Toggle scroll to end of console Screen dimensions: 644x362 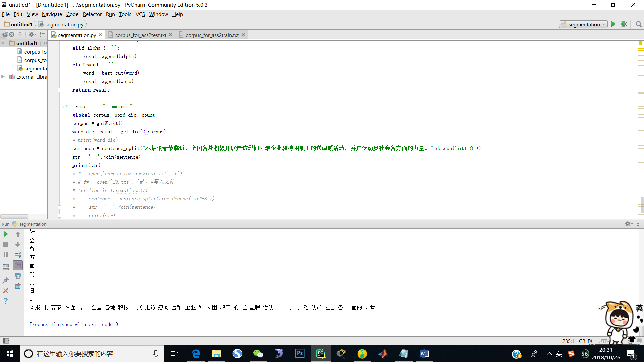click(x=18, y=265)
